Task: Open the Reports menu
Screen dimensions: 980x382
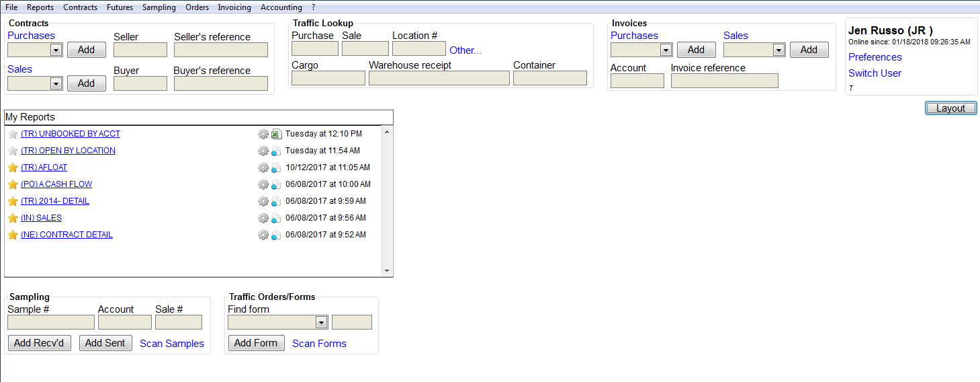Action: click(40, 7)
